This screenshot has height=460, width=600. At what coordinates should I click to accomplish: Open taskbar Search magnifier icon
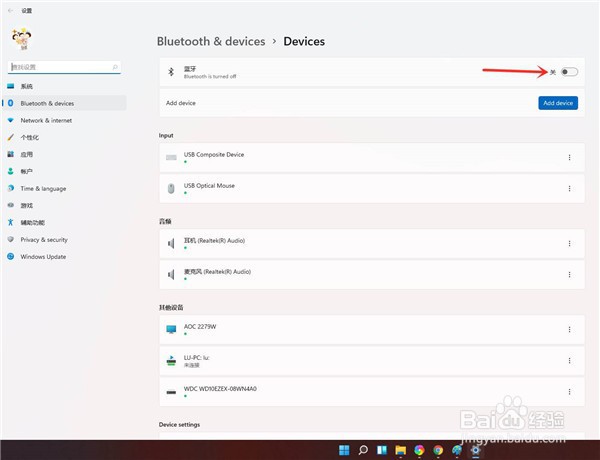click(363, 450)
